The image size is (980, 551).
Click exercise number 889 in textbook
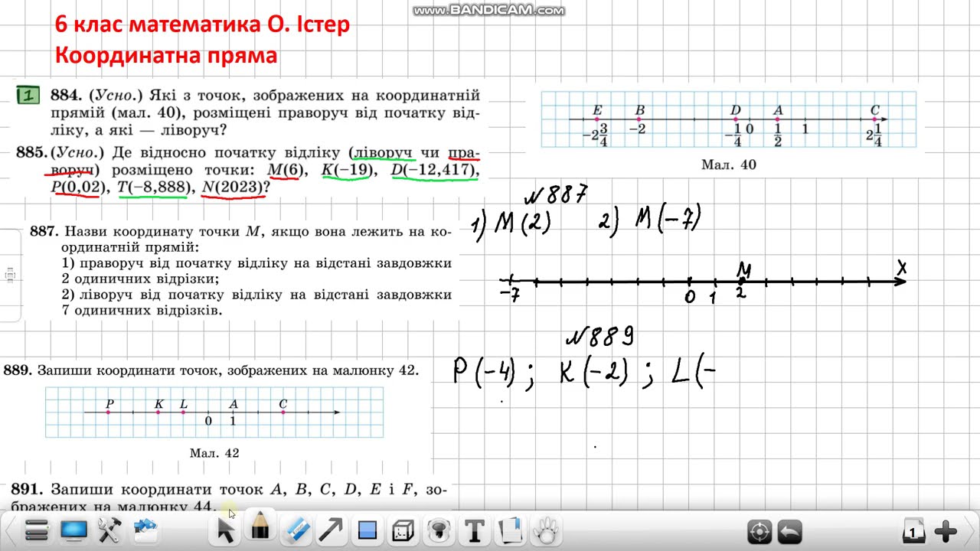click(18, 370)
